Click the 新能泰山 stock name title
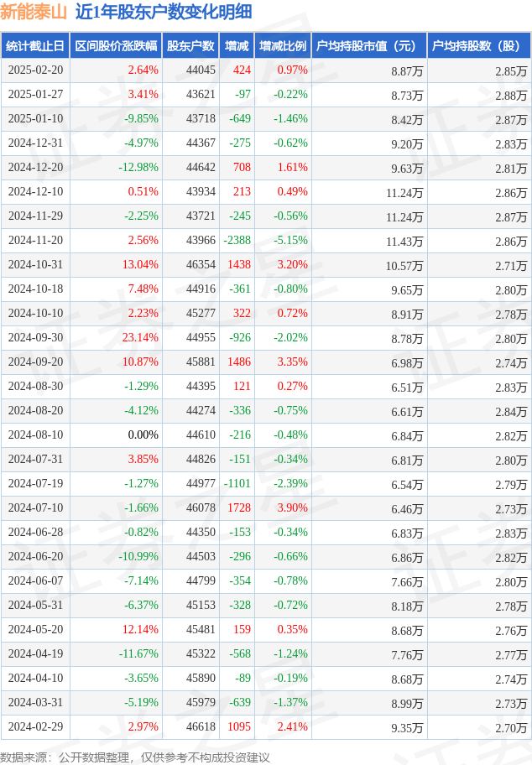The height and width of the screenshot is (765, 532). point(34,12)
